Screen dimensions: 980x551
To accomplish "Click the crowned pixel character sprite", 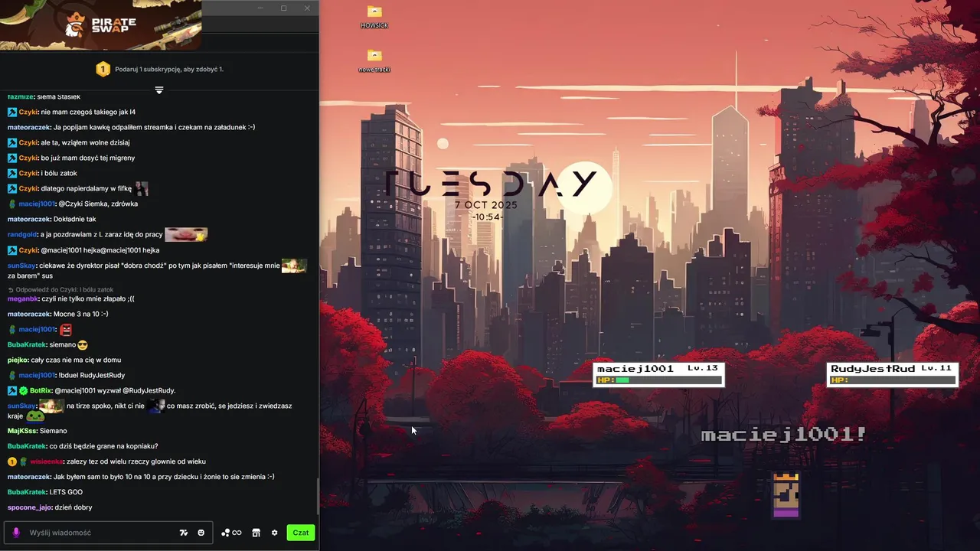I will pos(786,494).
